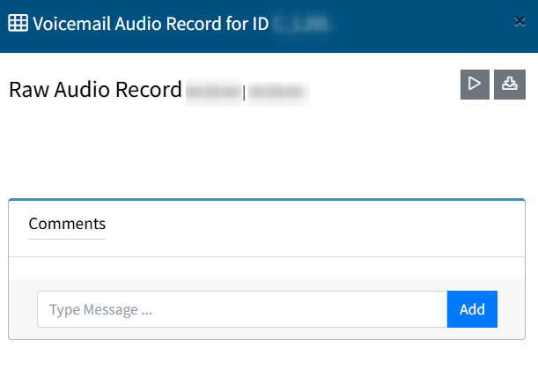Focus the Type Message input field
The image size is (538, 392).
tap(242, 309)
